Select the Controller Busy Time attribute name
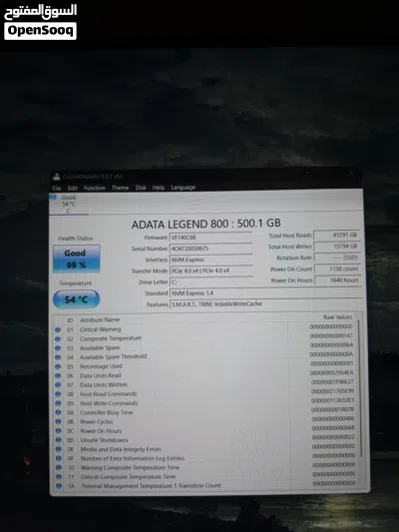 pos(107,412)
